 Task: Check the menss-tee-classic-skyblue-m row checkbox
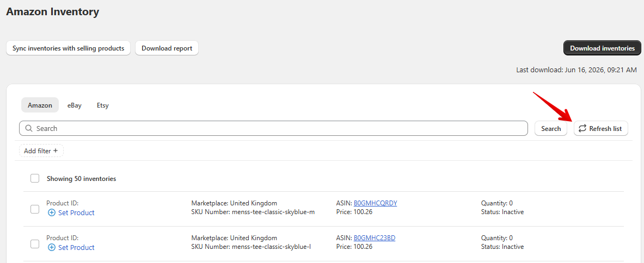[35, 209]
